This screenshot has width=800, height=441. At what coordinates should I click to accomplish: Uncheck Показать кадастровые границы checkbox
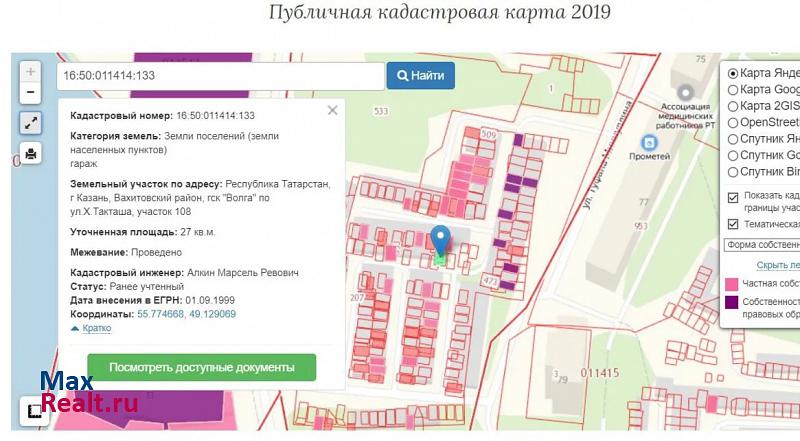(x=733, y=196)
